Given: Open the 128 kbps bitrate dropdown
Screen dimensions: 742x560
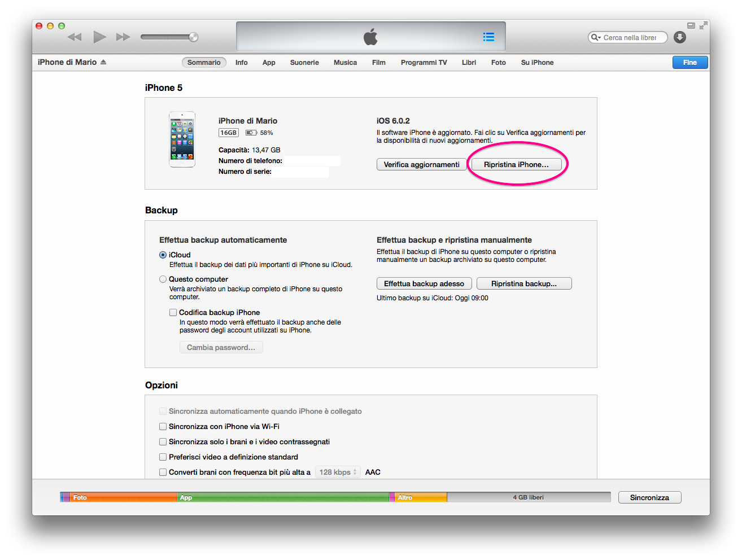Looking at the screenshot, I should (338, 473).
